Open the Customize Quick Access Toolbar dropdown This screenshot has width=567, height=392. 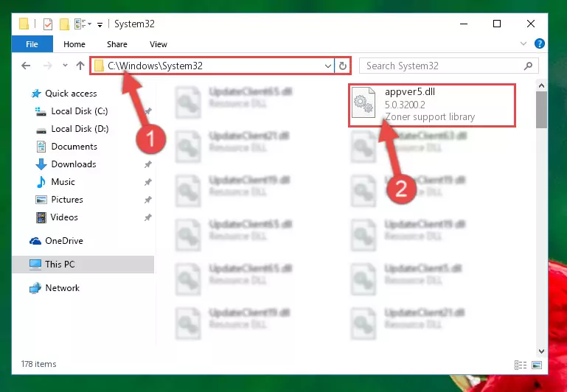click(x=100, y=24)
